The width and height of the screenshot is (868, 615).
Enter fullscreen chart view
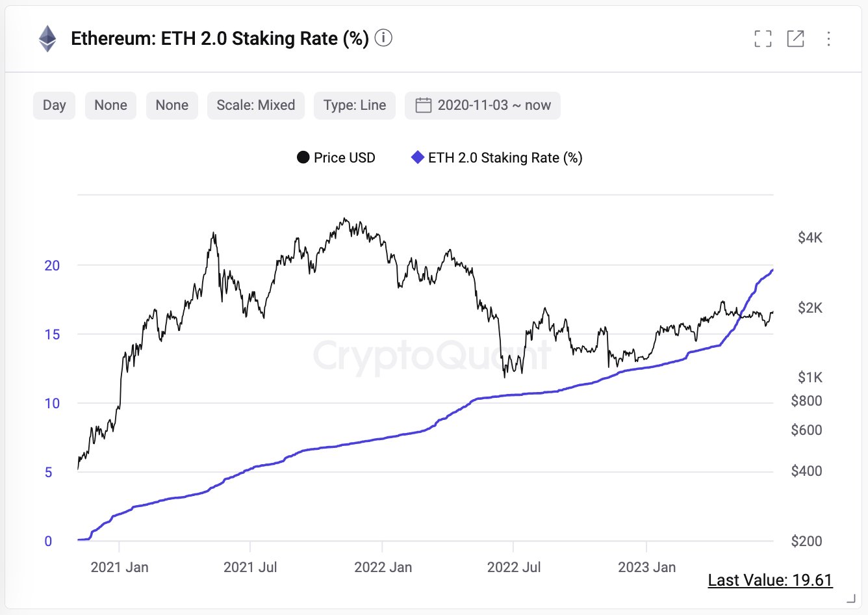click(763, 39)
